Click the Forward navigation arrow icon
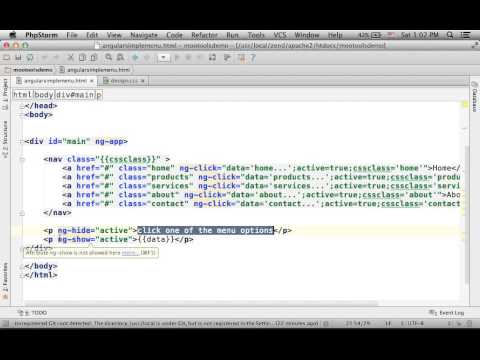This screenshot has height=360, width=480. click(147, 58)
